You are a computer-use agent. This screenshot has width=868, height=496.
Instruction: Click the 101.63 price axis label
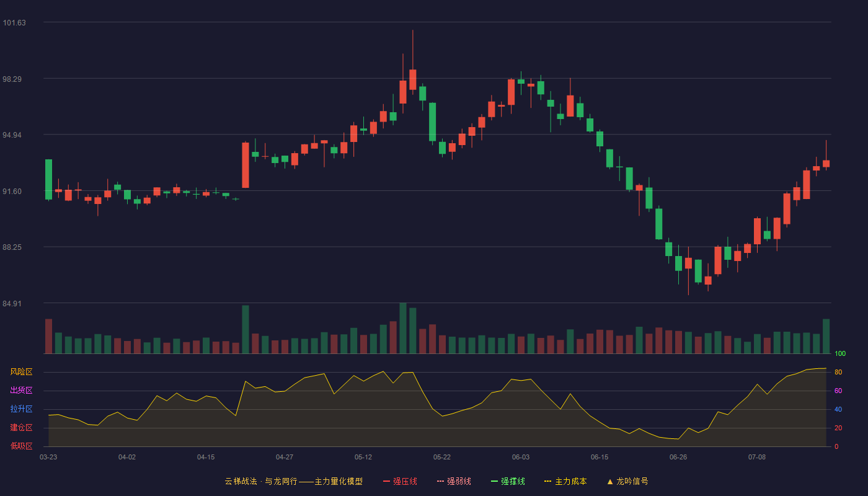point(14,23)
